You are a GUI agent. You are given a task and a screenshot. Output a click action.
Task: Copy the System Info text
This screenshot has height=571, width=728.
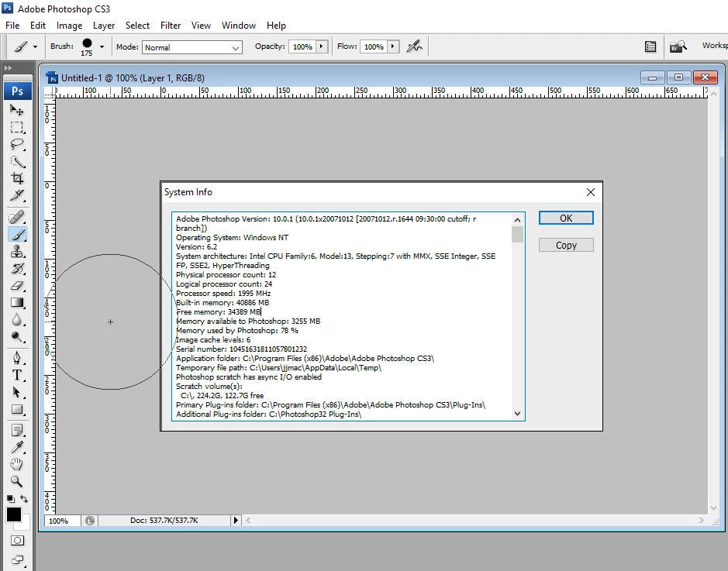point(566,245)
